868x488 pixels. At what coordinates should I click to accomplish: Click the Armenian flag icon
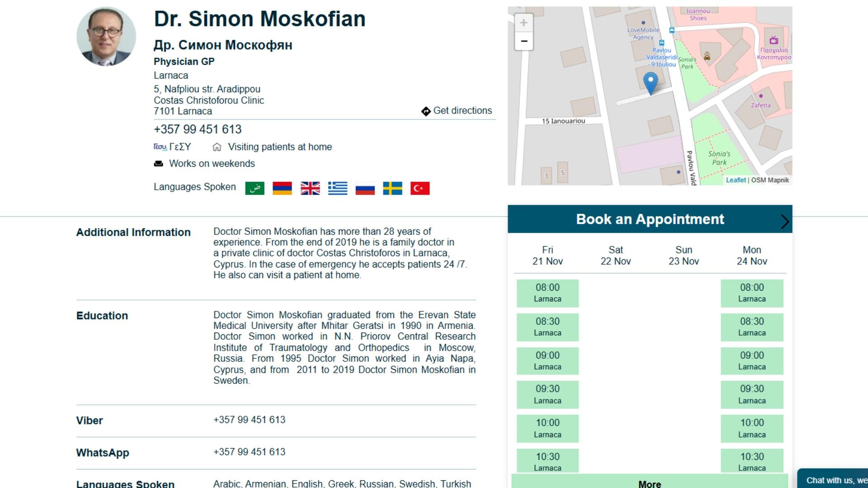pos(282,188)
